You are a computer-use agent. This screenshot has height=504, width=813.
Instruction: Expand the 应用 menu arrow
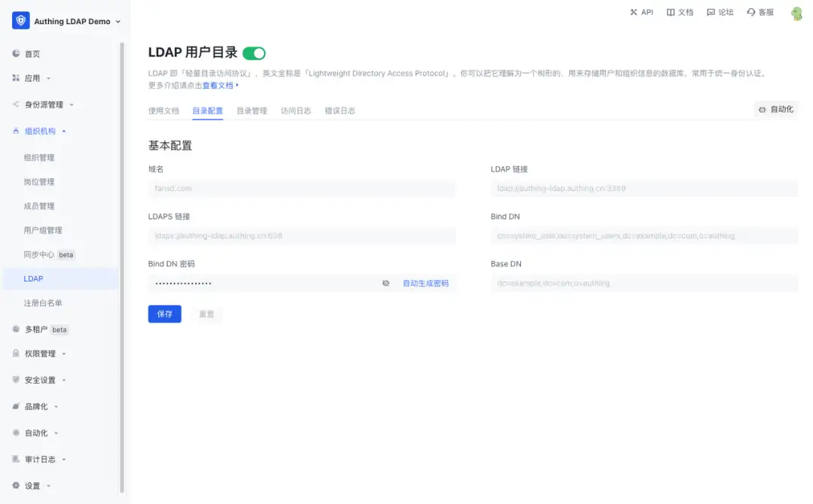[49, 78]
